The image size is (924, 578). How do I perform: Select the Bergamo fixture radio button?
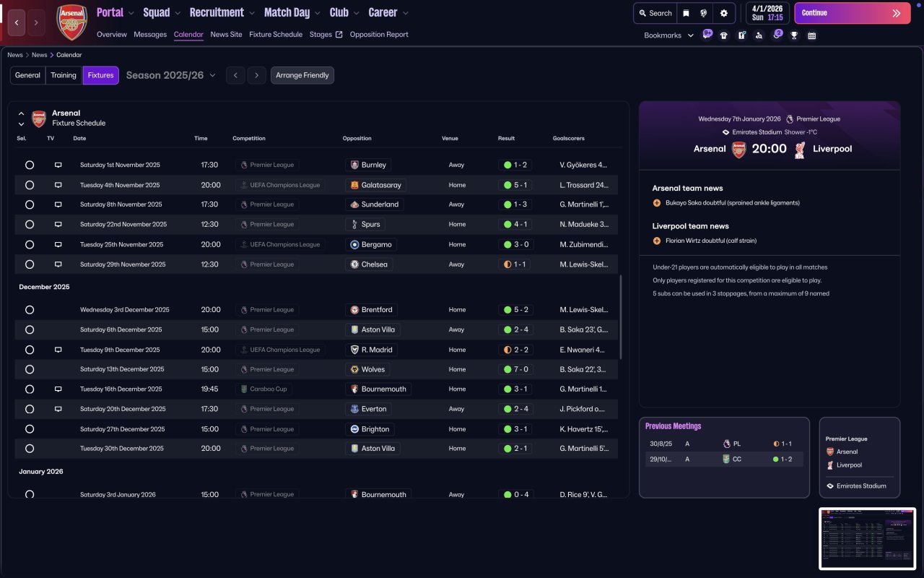[x=30, y=245]
